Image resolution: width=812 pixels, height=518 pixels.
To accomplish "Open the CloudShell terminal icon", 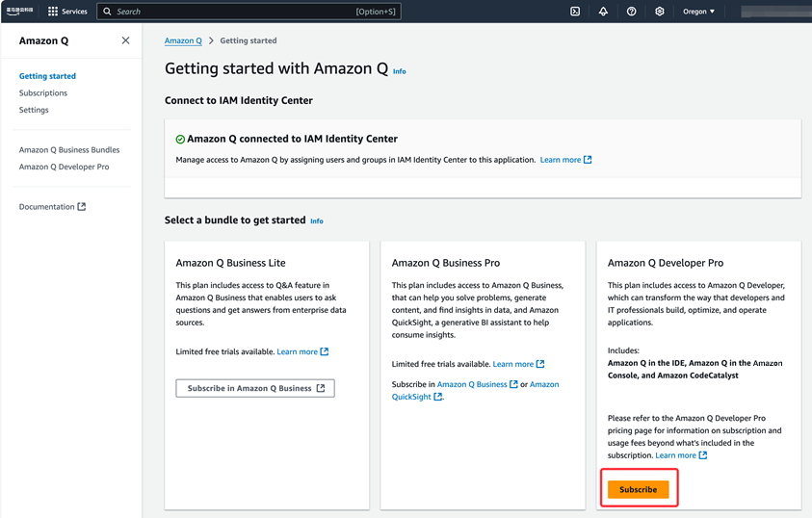I will 575,12.
